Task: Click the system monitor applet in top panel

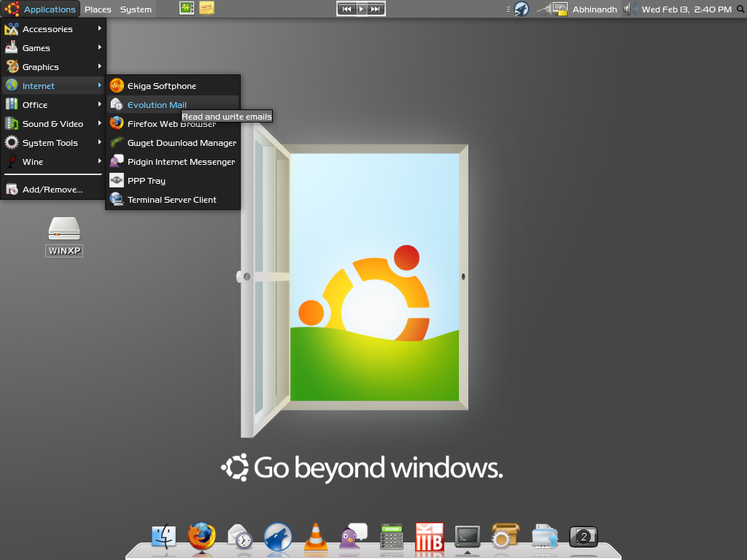Action: [x=186, y=9]
